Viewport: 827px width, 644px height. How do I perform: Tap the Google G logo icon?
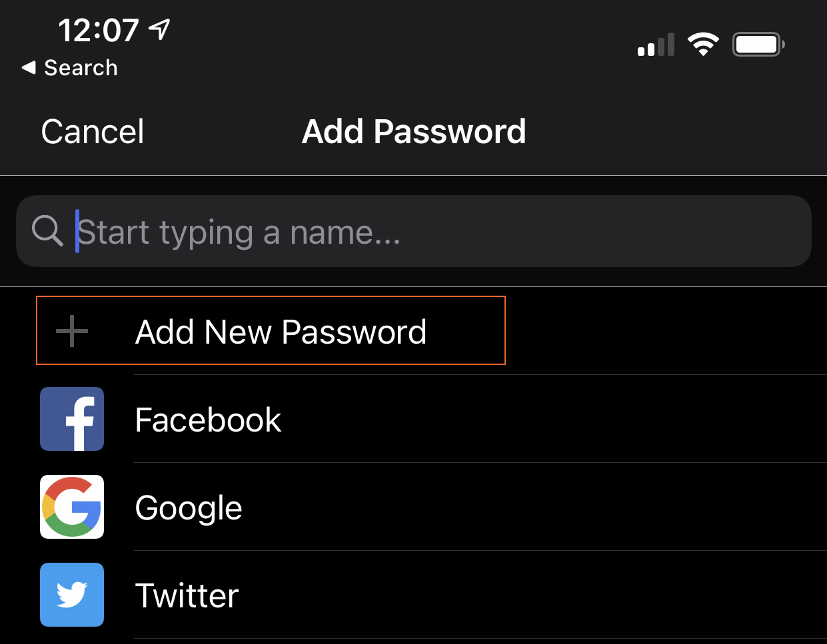click(72, 507)
